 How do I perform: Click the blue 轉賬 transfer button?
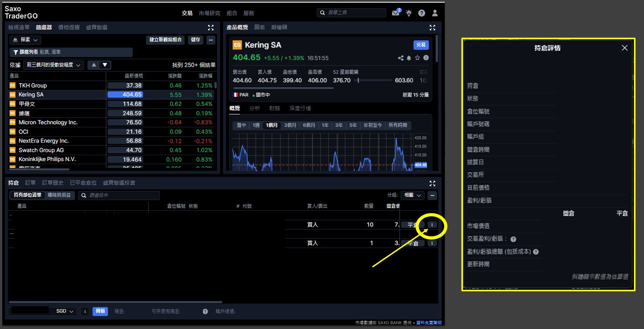click(x=100, y=311)
